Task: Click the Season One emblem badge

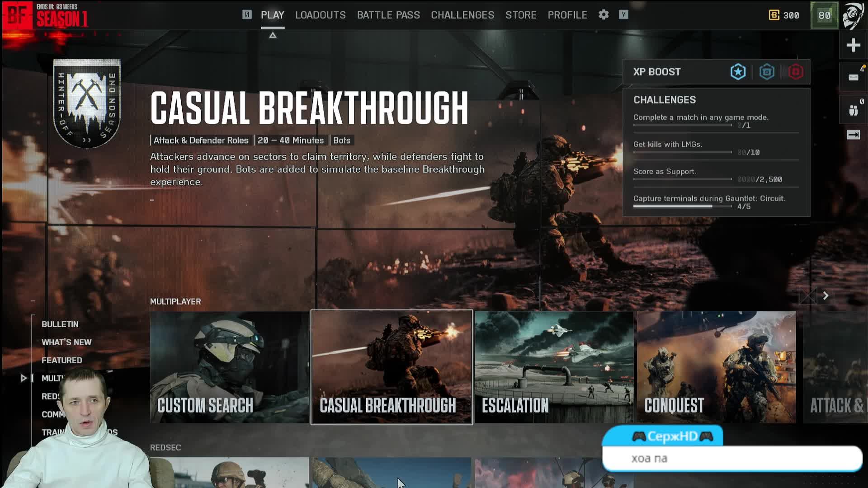Action: (87, 103)
